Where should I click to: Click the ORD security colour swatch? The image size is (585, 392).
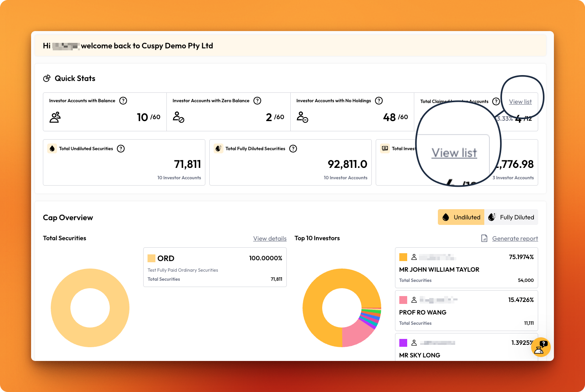[151, 258]
